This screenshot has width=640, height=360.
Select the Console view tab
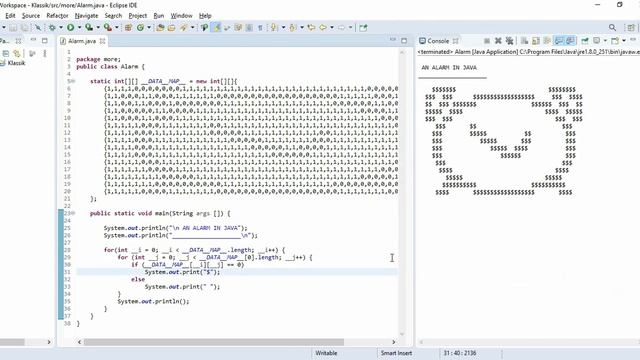(x=438, y=41)
